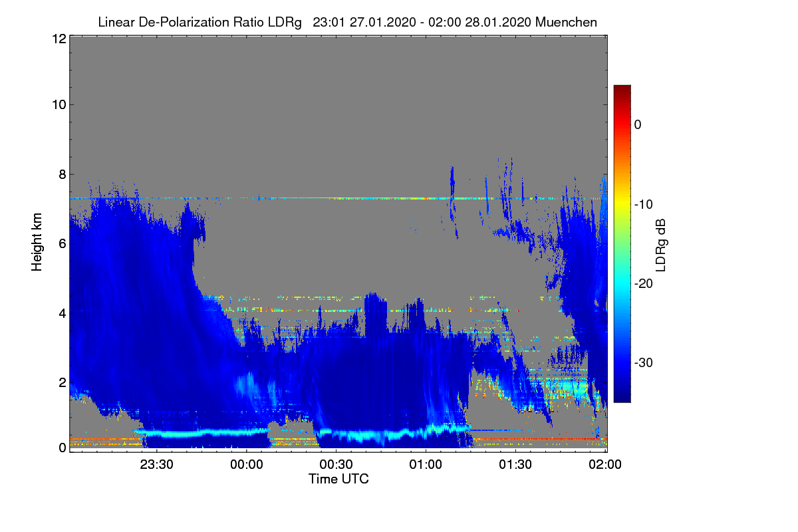Click the '-10' colorbar tick label
This screenshot has width=798, height=532.
pos(644,204)
